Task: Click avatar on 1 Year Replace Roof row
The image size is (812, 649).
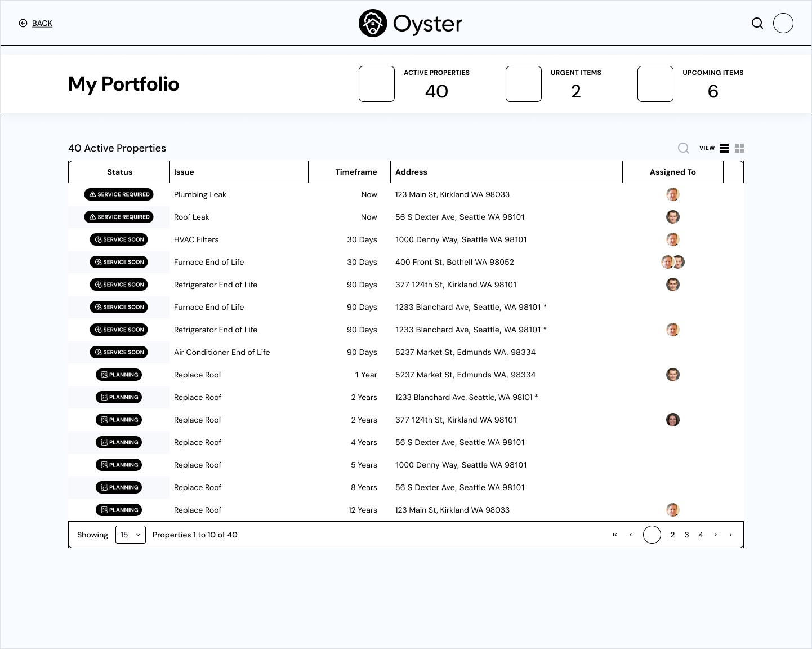Action: [673, 375]
